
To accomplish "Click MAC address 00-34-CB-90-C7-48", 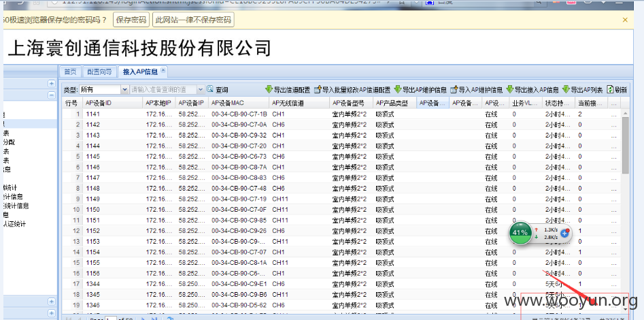I will (x=239, y=189).
